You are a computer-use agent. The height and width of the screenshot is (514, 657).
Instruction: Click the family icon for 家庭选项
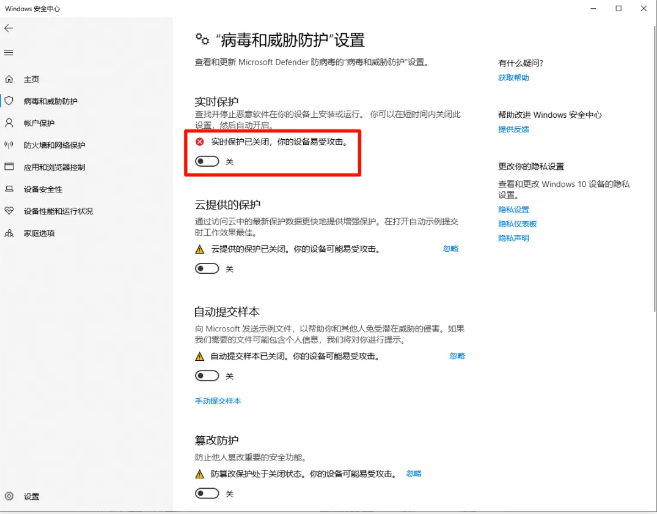9,233
